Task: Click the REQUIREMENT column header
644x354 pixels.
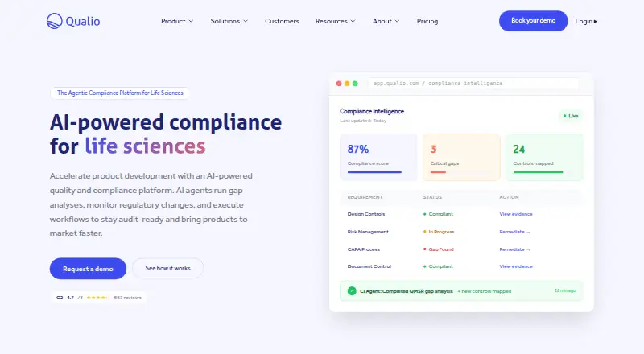Action: [365, 197]
